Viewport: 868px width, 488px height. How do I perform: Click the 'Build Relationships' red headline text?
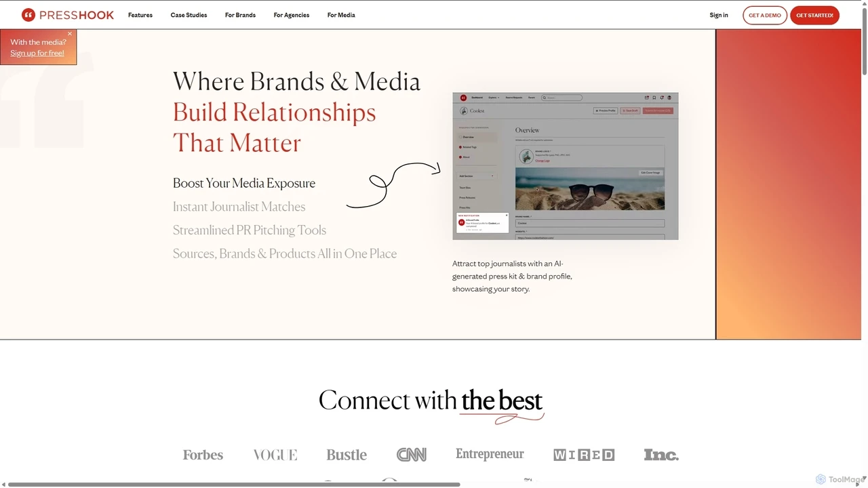click(x=275, y=113)
